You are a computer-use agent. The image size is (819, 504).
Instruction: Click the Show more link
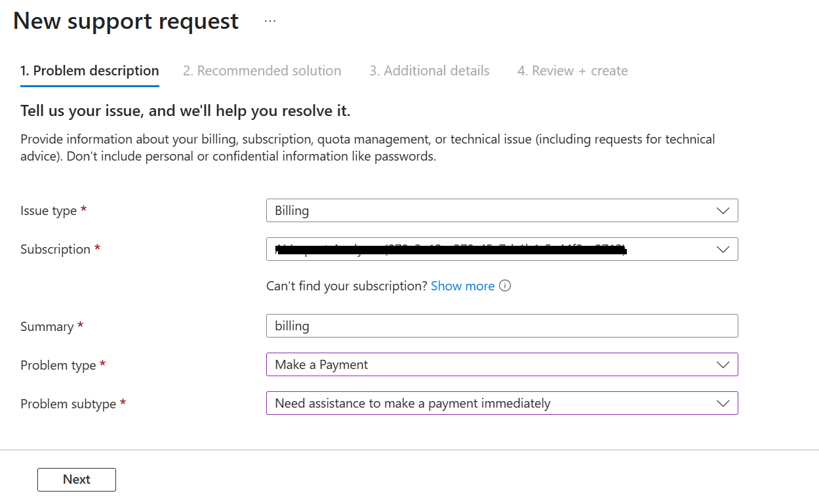click(x=462, y=286)
